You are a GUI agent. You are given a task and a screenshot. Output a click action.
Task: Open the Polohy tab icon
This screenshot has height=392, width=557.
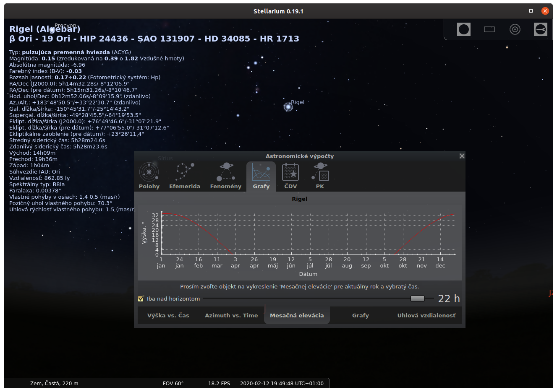(149, 176)
